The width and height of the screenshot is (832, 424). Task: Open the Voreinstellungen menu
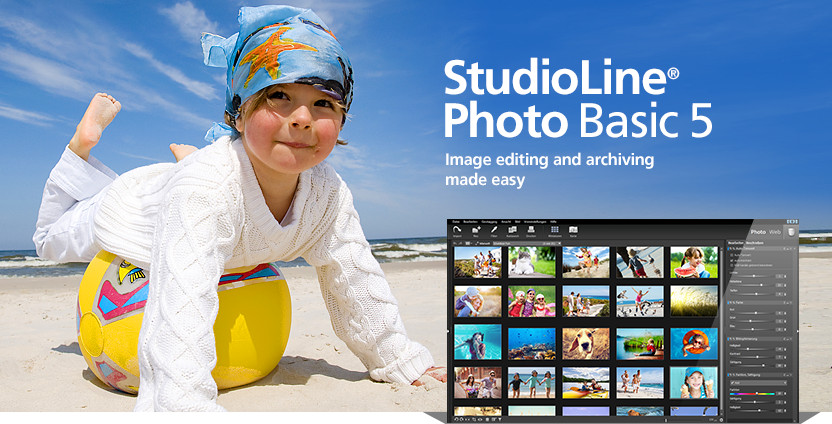click(x=535, y=222)
